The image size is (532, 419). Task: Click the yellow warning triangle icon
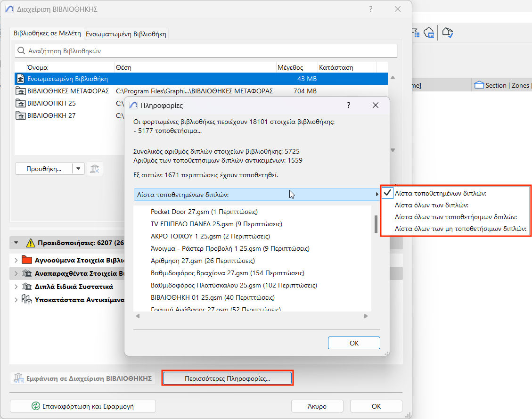(x=31, y=243)
